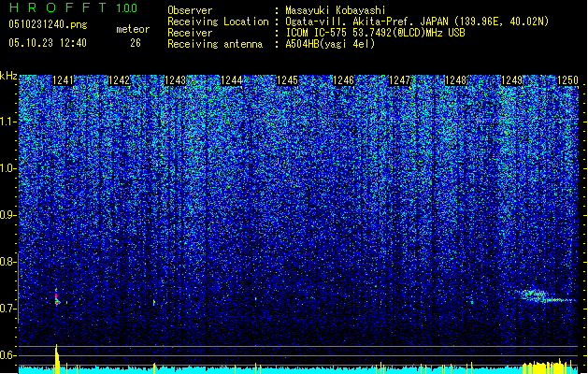Image resolution: width=588 pixels, height=374 pixels.
Task: Click the tall yellow intensity spike near 1241
Action: (57, 359)
